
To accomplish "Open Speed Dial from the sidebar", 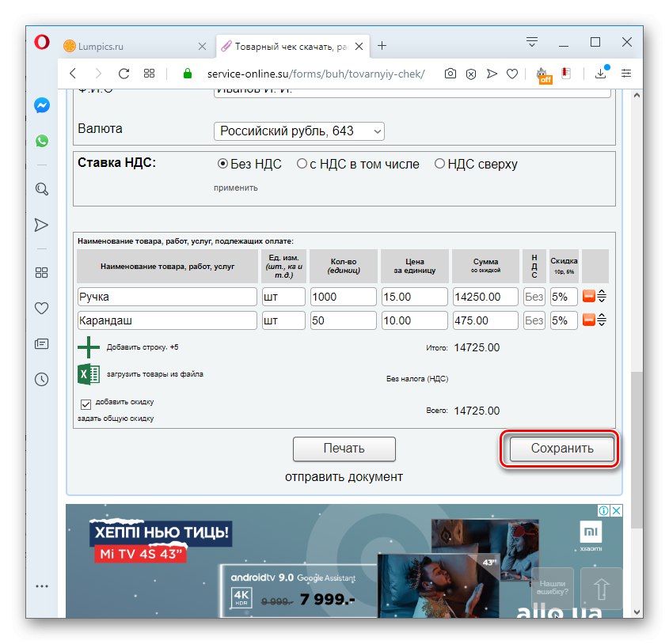I will pos(41,272).
